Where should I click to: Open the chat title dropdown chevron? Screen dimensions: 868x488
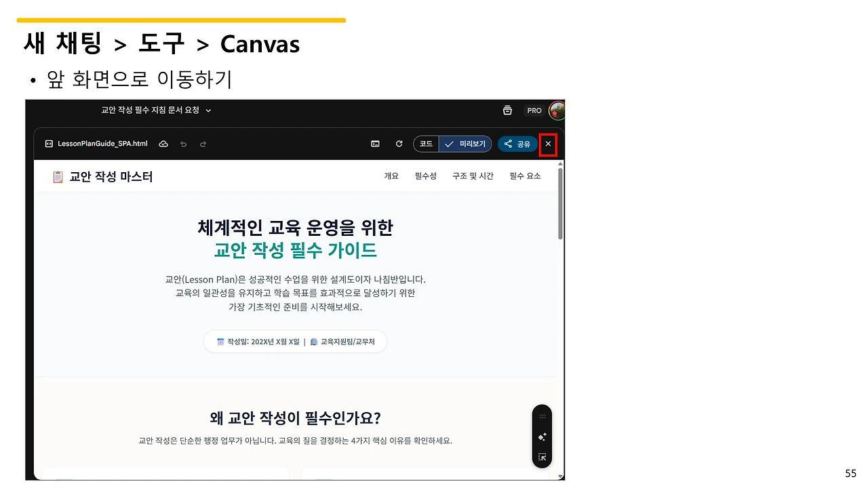click(208, 110)
